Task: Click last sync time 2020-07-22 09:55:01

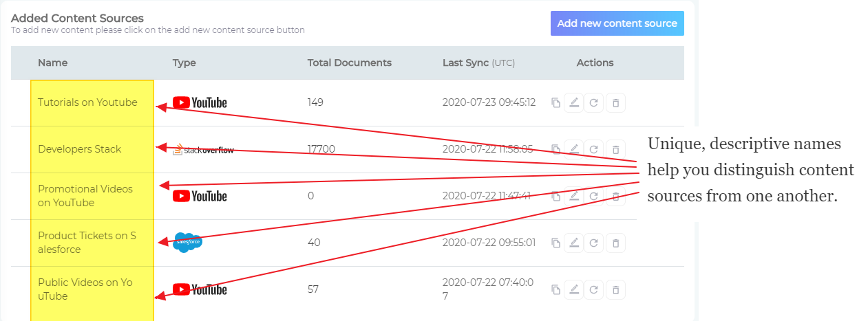Action: [489, 243]
